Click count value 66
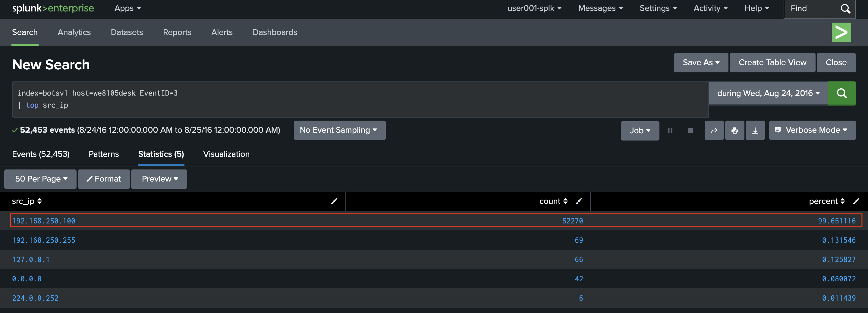868x313 pixels. pyautogui.click(x=579, y=259)
